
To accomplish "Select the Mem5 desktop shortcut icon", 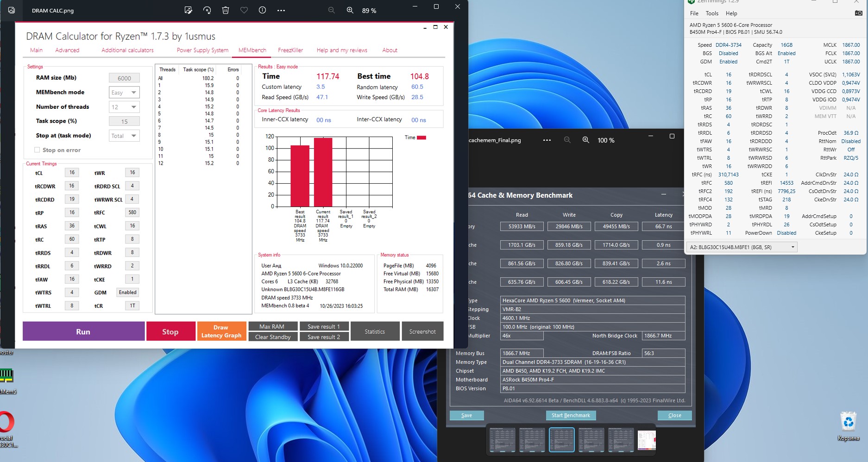I will 7,381.
